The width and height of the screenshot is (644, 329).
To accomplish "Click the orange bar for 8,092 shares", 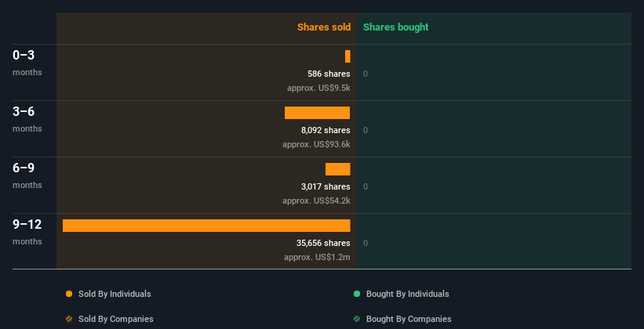I will click(317, 113).
